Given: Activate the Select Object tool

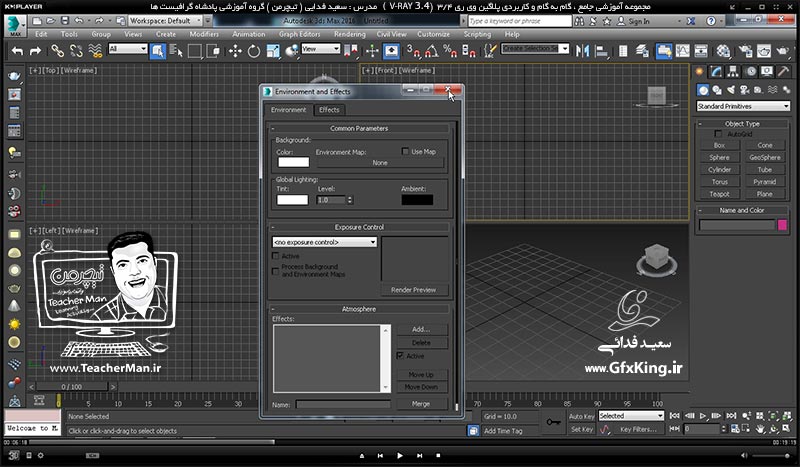Looking at the screenshot, I should pos(158,51).
